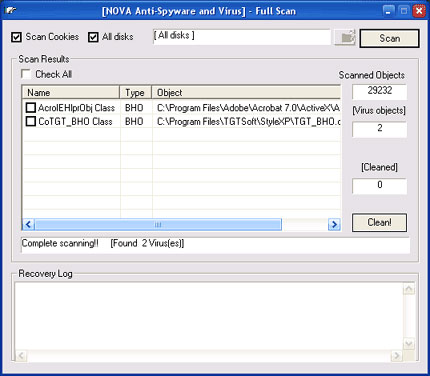Click the BHO type in CoTGT_BHO row
This screenshot has height=376, width=430.
click(134, 121)
